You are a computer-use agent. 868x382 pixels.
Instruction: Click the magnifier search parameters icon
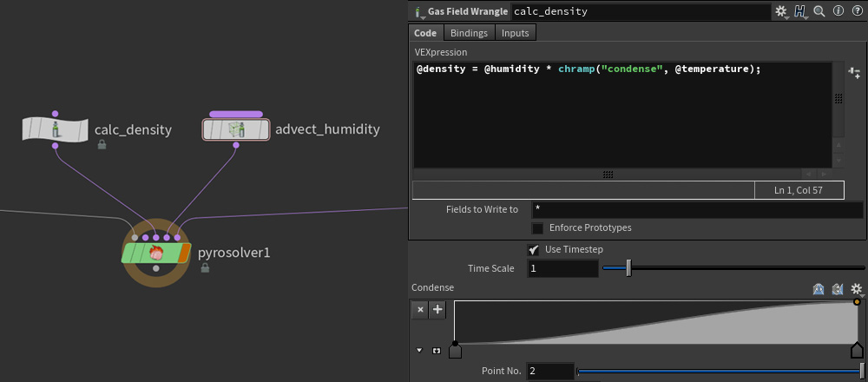(x=819, y=11)
